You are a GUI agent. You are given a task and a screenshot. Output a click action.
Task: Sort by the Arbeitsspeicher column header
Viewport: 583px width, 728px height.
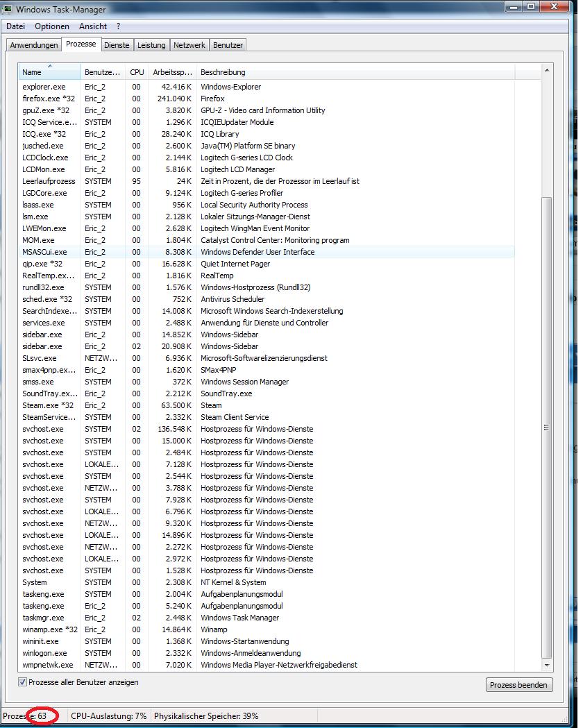point(172,72)
